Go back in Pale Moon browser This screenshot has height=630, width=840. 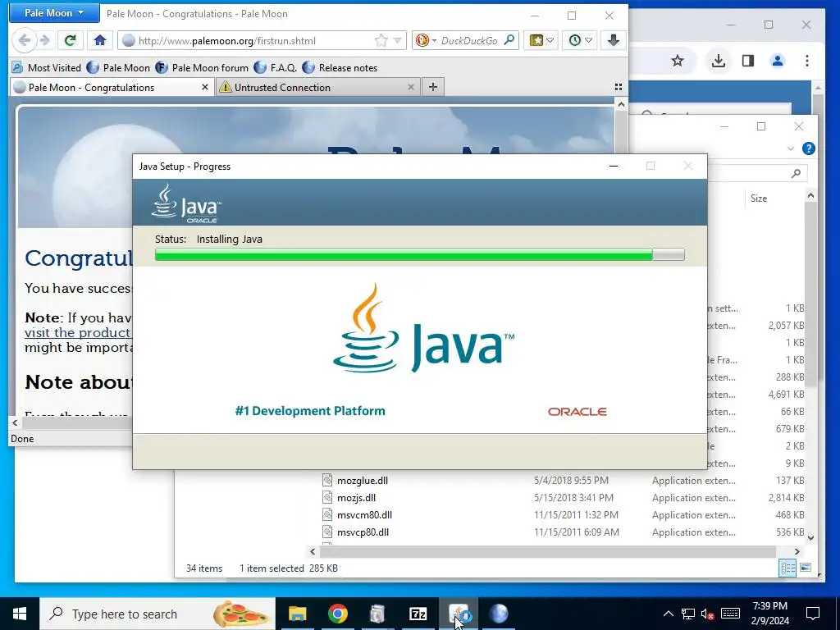pyautogui.click(x=24, y=40)
